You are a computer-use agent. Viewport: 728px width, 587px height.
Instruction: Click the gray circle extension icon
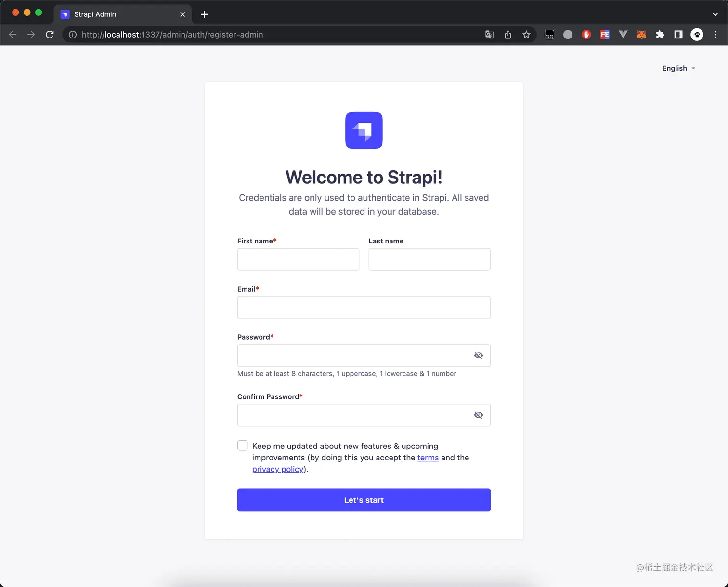pos(568,35)
